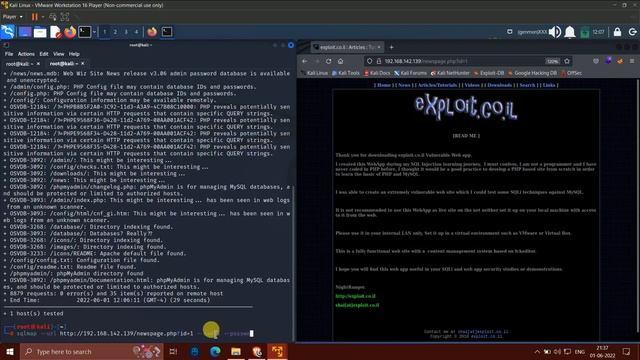Go back in Firefox

(304, 61)
